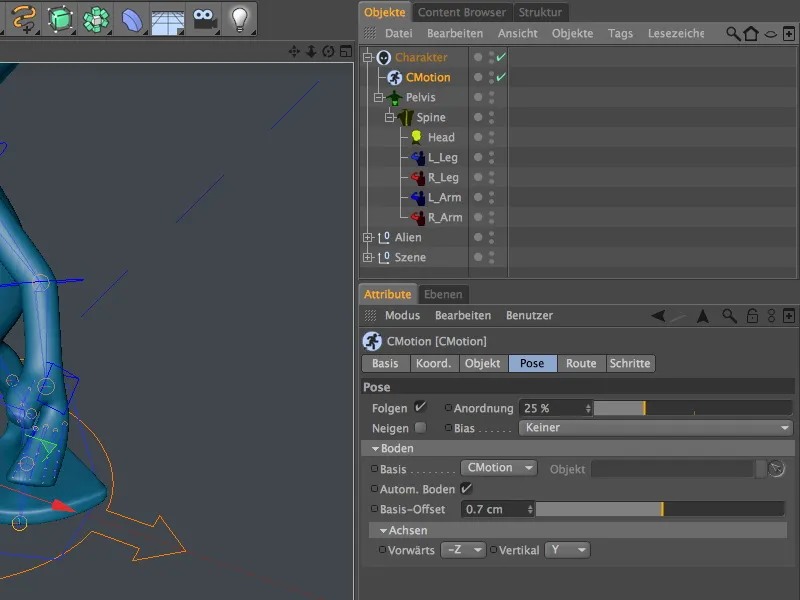Toggle visibility dot of Szene
Viewport: 800px width, 600px height.
coord(478,257)
